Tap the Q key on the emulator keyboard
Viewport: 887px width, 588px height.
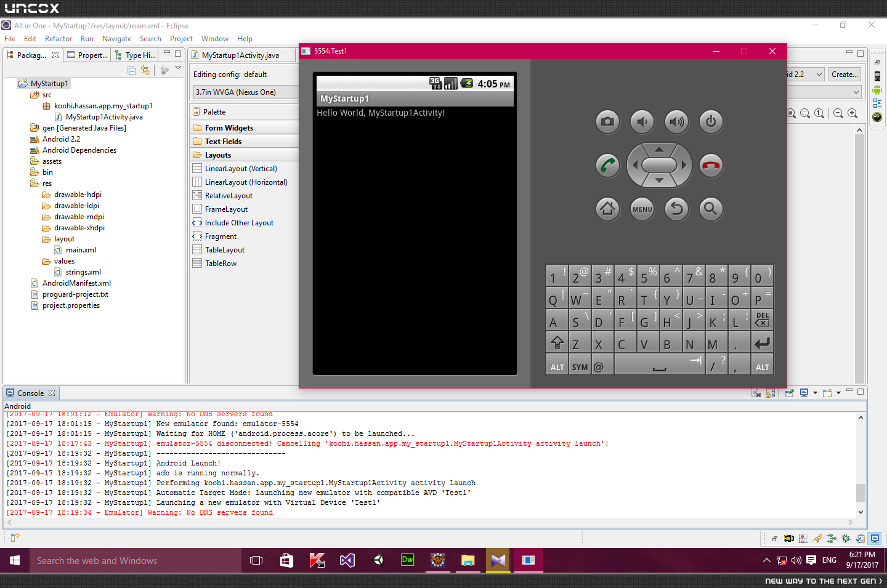(557, 298)
